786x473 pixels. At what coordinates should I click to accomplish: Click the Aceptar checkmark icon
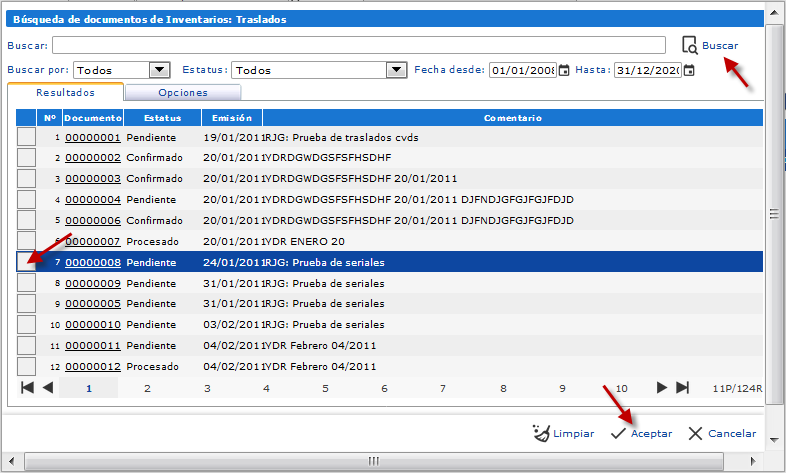pos(619,433)
